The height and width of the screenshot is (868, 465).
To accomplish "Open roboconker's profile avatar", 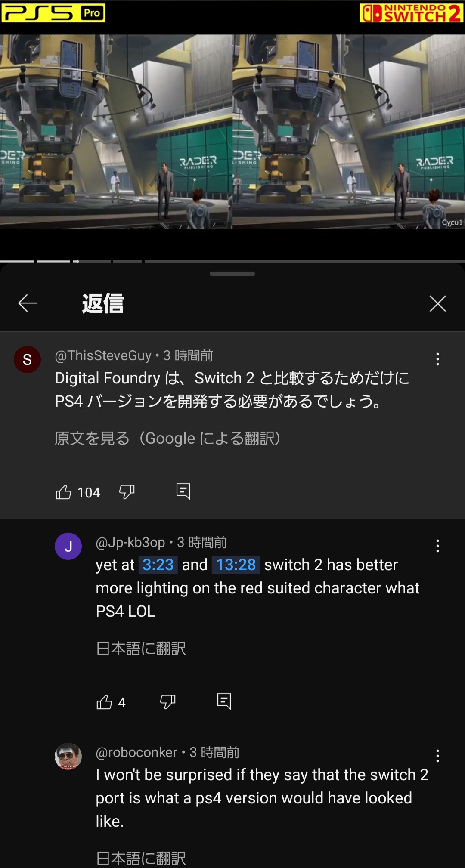I will [68, 756].
